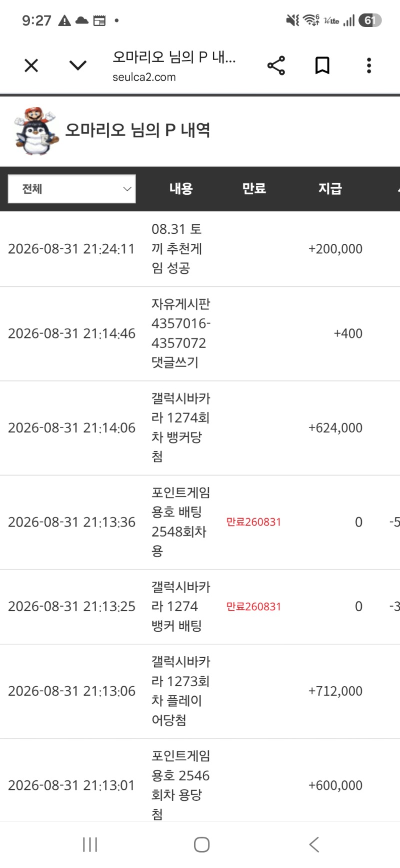The image size is (400, 868).
Task: Click the +624,000 amount in the 1274회차 row
Action: point(335,428)
